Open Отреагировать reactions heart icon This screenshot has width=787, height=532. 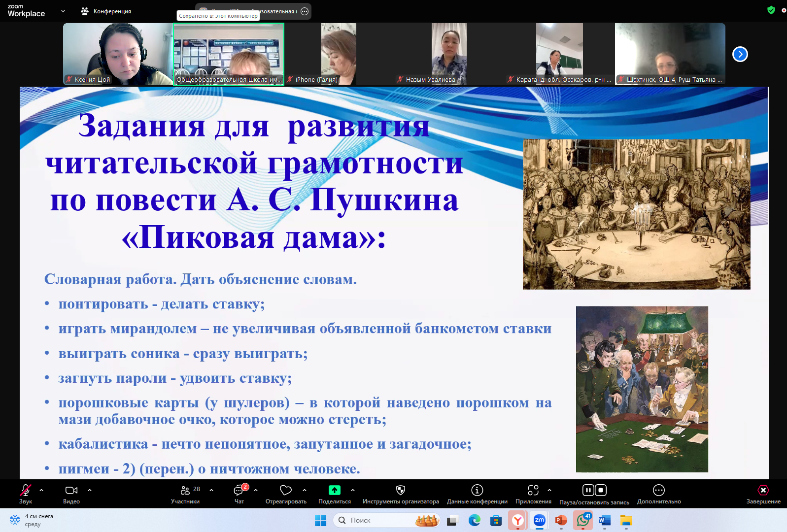click(286, 491)
